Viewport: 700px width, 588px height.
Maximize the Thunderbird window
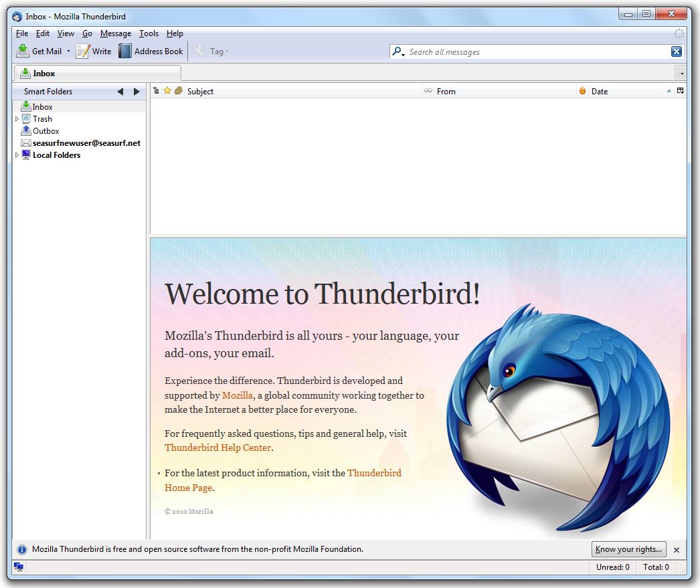(646, 14)
